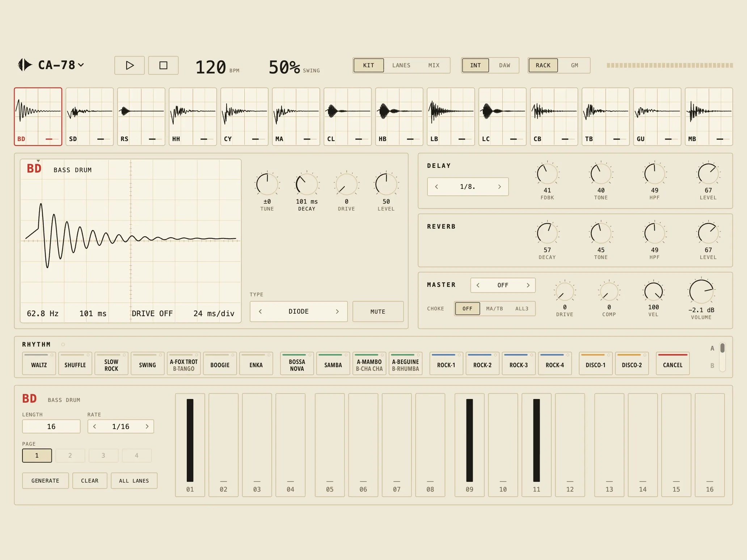The width and height of the screenshot is (747, 560).
Task: Select the MB pad waveform
Action: (709, 116)
